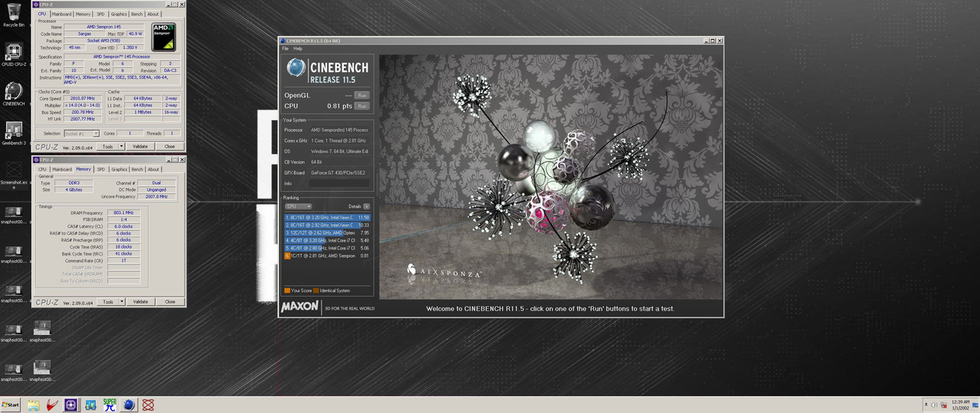The height and width of the screenshot is (413, 980).
Task: Click Validate in top CPU-Z window
Action: coord(140,146)
